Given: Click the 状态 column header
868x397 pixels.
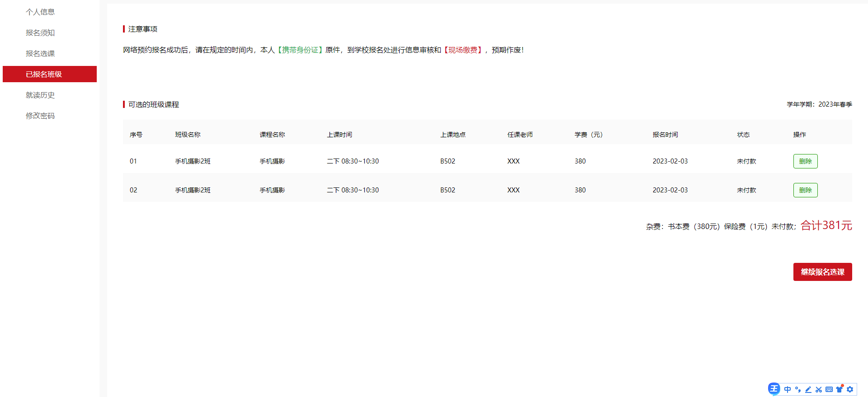Looking at the screenshot, I should (743, 135).
